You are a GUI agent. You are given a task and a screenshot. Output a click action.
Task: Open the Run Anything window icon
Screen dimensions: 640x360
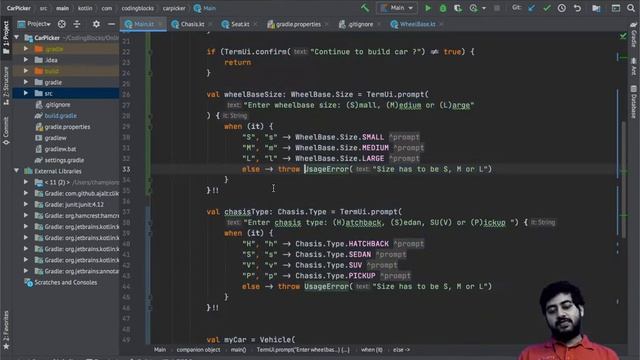(616, 8)
